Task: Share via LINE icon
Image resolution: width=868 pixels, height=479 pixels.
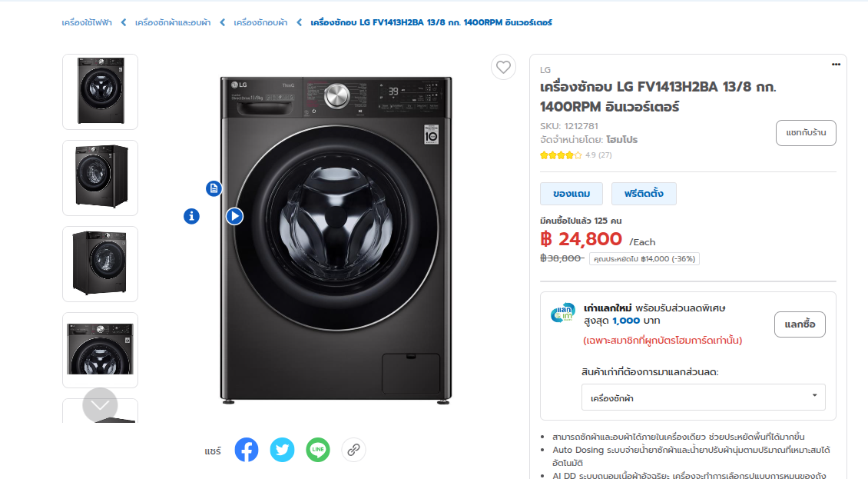Action: [x=318, y=450]
